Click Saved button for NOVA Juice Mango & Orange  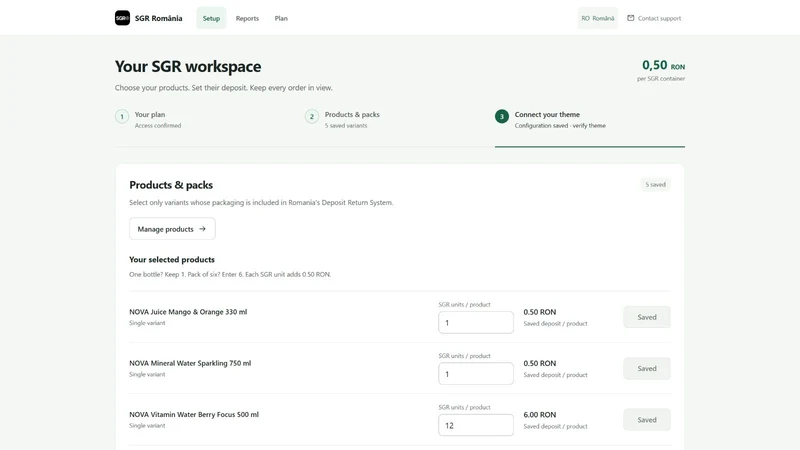646,317
